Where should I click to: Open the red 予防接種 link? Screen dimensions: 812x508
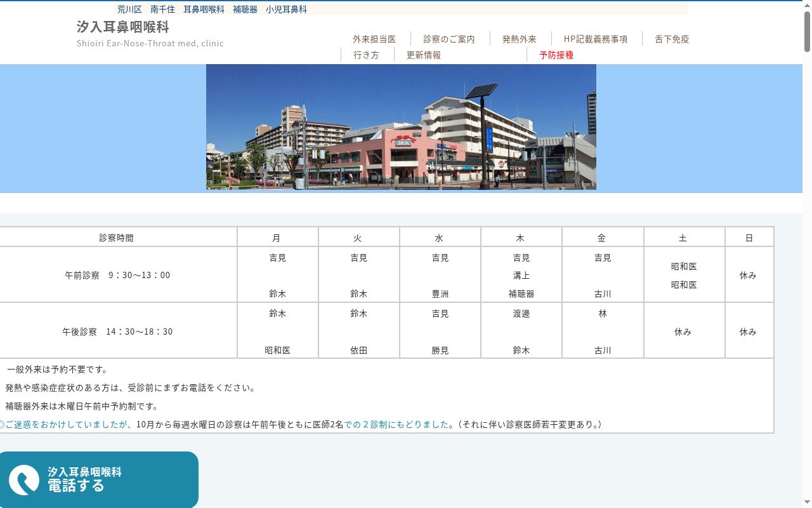pyautogui.click(x=556, y=55)
